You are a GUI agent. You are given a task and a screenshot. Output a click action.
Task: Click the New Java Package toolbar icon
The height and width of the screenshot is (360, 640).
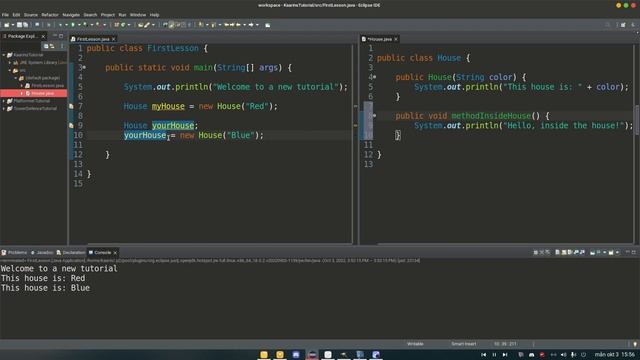(116, 25)
